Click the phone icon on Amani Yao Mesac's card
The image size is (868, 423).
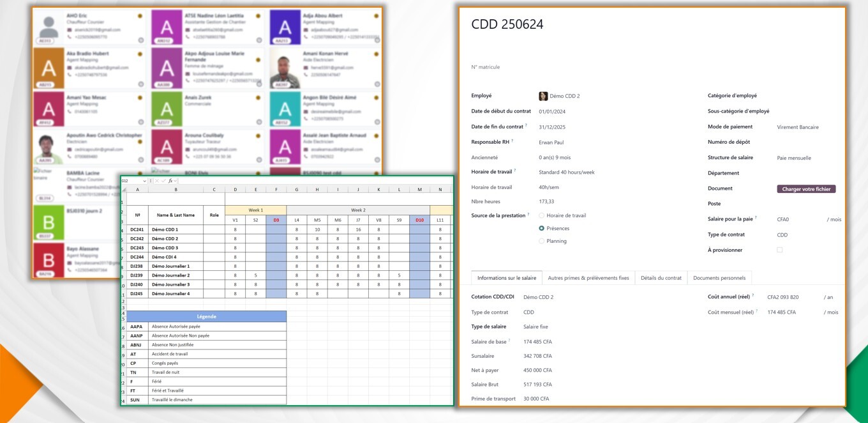point(70,111)
